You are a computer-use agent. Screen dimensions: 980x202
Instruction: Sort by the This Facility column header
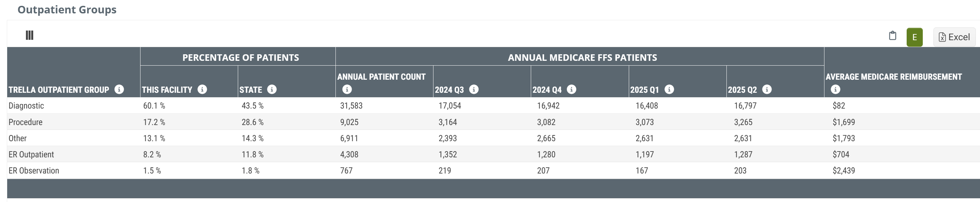click(x=167, y=90)
